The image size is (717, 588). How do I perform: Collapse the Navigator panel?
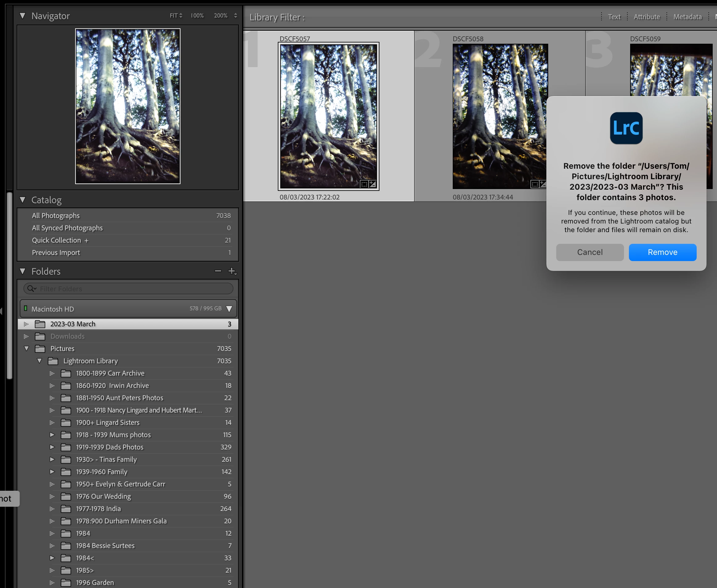(23, 16)
